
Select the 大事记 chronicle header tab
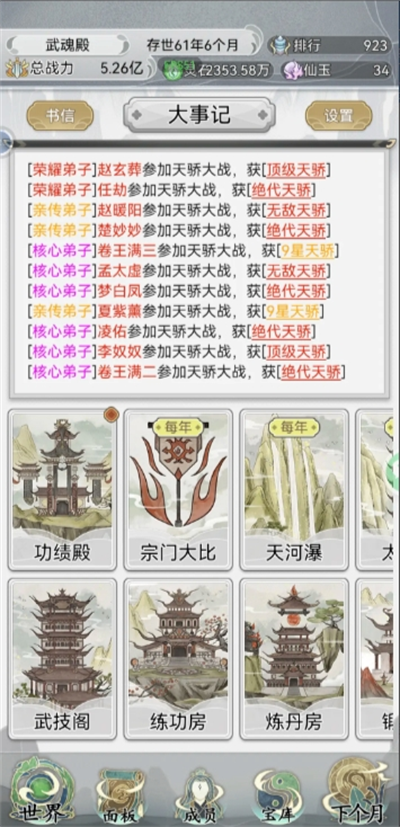pyautogui.click(x=199, y=115)
